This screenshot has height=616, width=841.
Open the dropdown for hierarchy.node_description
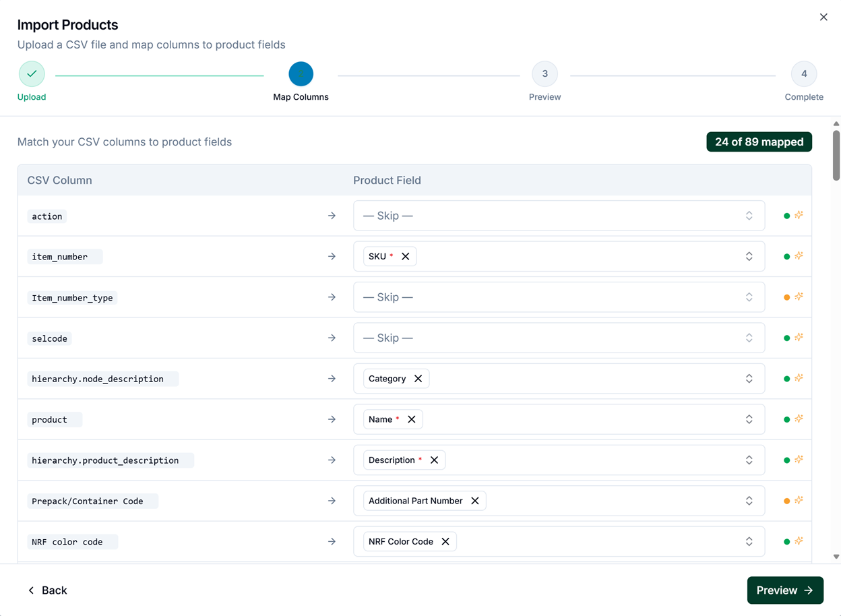(559, 379)
